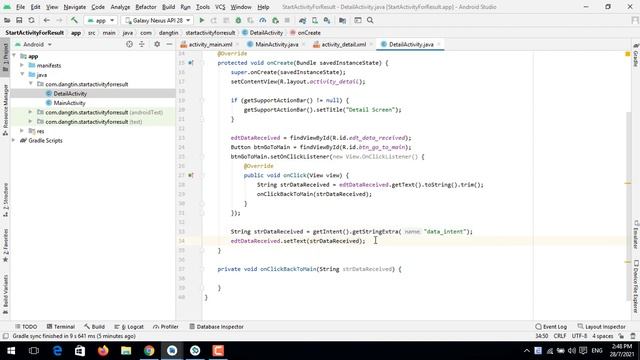Open the Profiler tool window
640x360 pixels.
click(166, 327)
